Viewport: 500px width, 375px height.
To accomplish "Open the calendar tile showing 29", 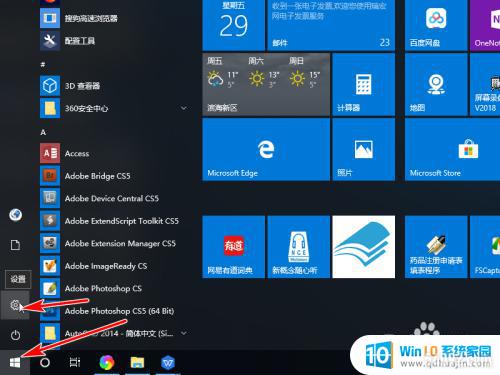I will pos(233,25).
